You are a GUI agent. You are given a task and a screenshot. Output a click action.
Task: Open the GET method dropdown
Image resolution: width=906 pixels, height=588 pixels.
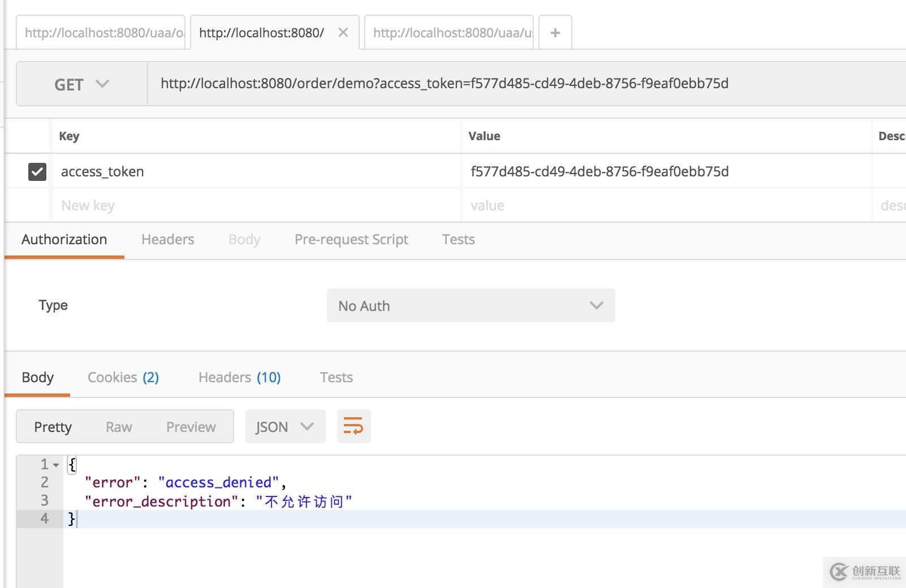81,84
